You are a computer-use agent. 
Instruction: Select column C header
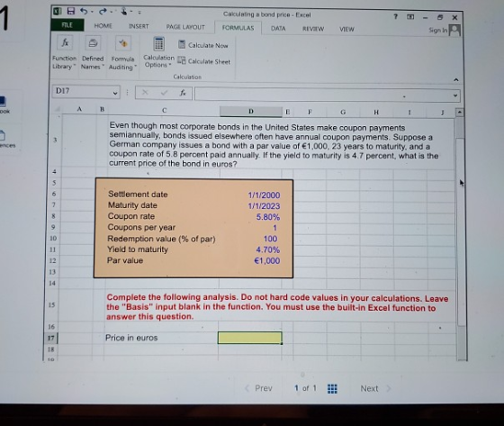point(164,110)
